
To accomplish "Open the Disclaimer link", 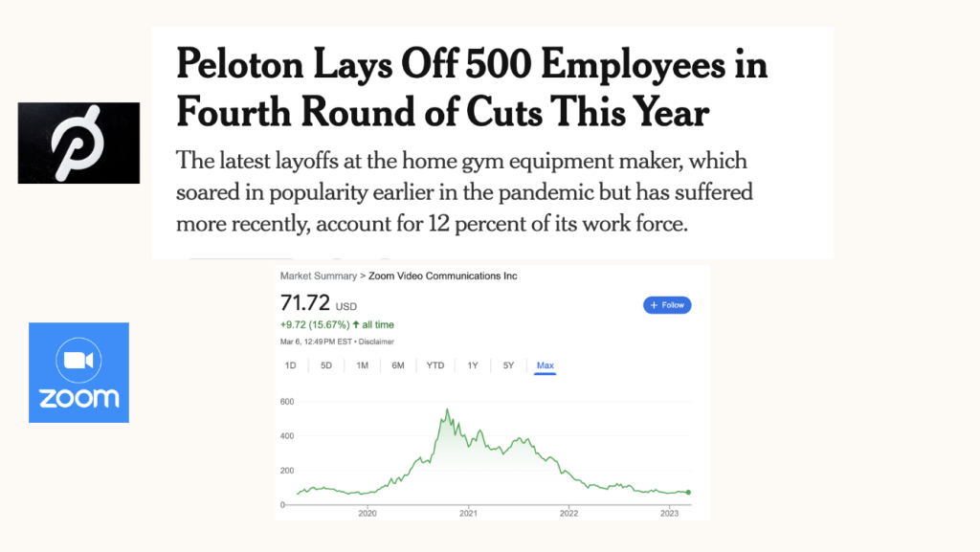I will [x=376, y=342].
